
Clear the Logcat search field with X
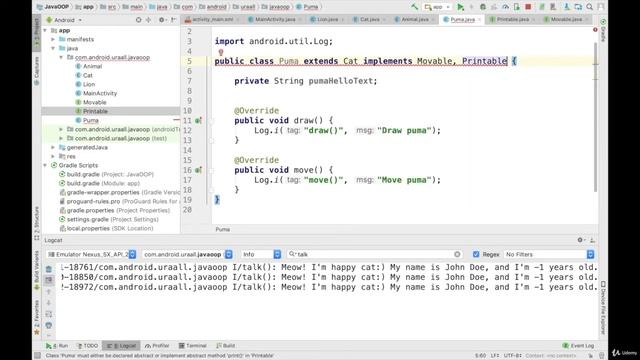point(457,254)
